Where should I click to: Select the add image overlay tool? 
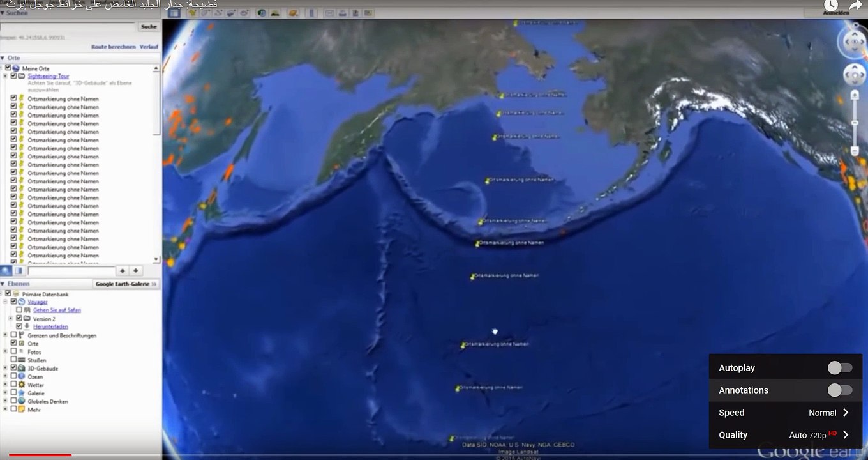(230, 13)
